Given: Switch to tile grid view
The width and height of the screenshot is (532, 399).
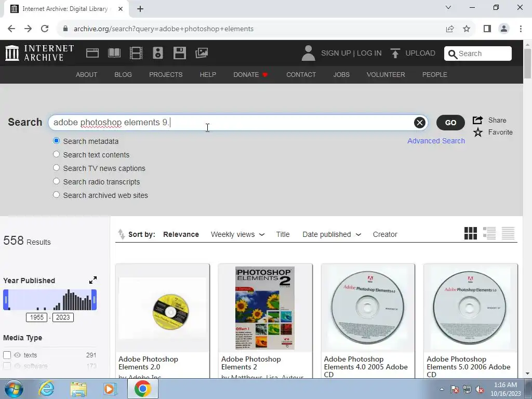Looking at the screenshot, I should click(471, 233).
